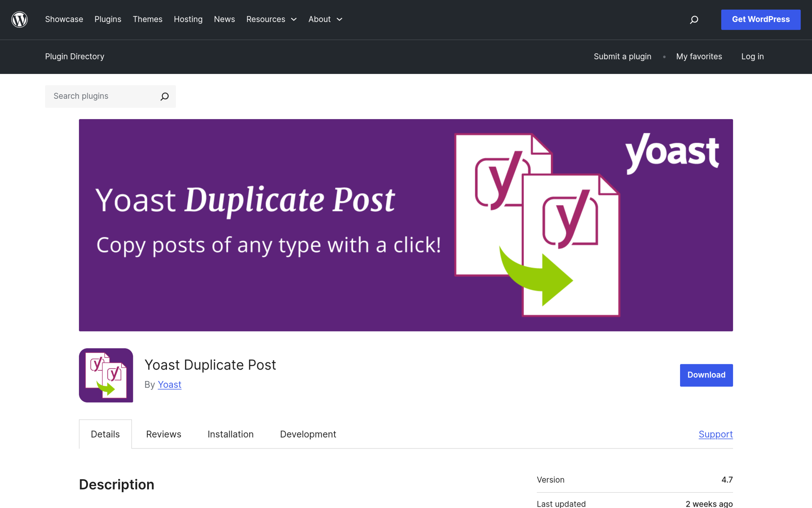This screenshot has height=508, width=812.
Task: Open the Hosting page link
Action: (x=188, y=19)
